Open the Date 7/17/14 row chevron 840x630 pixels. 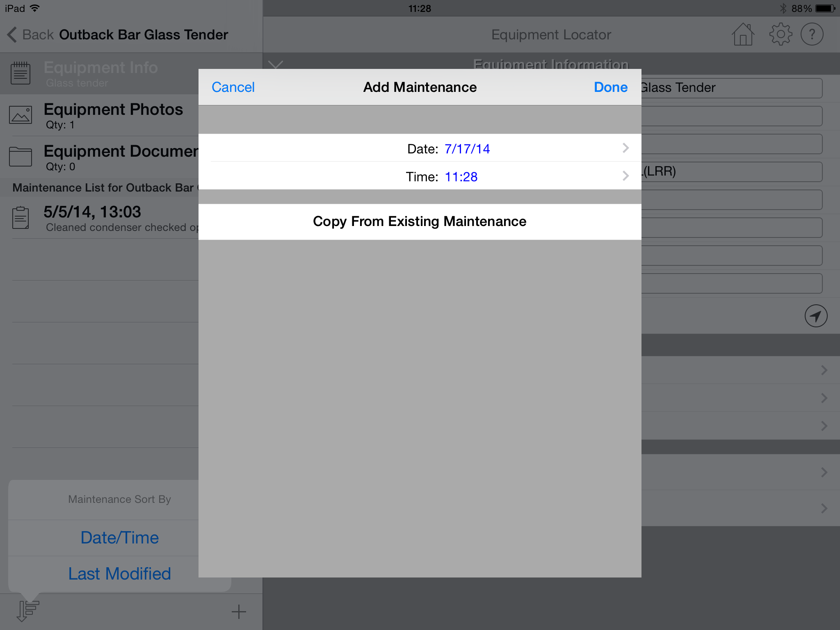625,148
